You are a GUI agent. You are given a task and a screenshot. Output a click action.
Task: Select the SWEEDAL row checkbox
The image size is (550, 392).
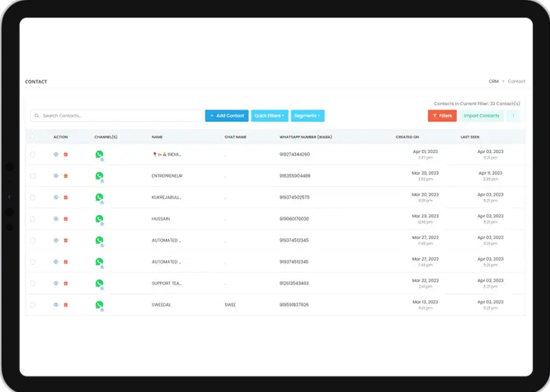[32, 305]
